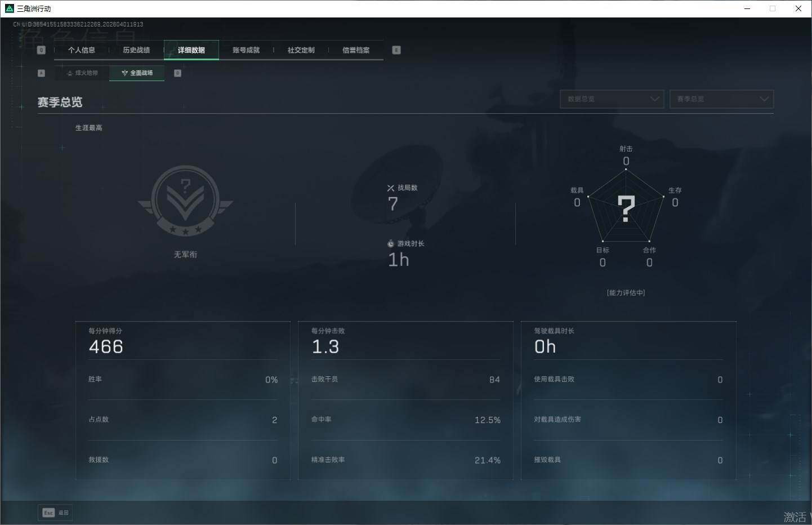
Task: Switch to the 个人信息 tab
Action: 82,50
